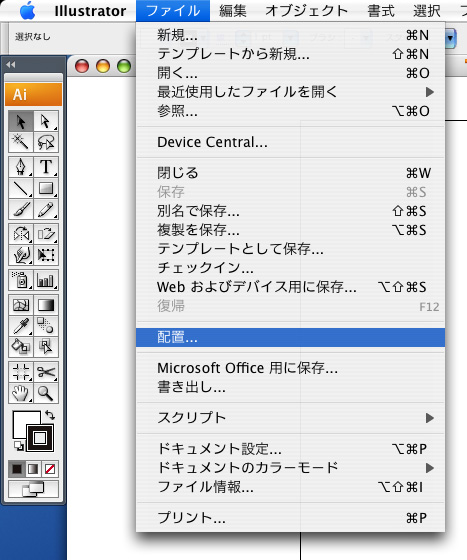This screenshot has width=467, height=560.
Task: Activate the Scissors tool
Action: [x=46, y=372]
